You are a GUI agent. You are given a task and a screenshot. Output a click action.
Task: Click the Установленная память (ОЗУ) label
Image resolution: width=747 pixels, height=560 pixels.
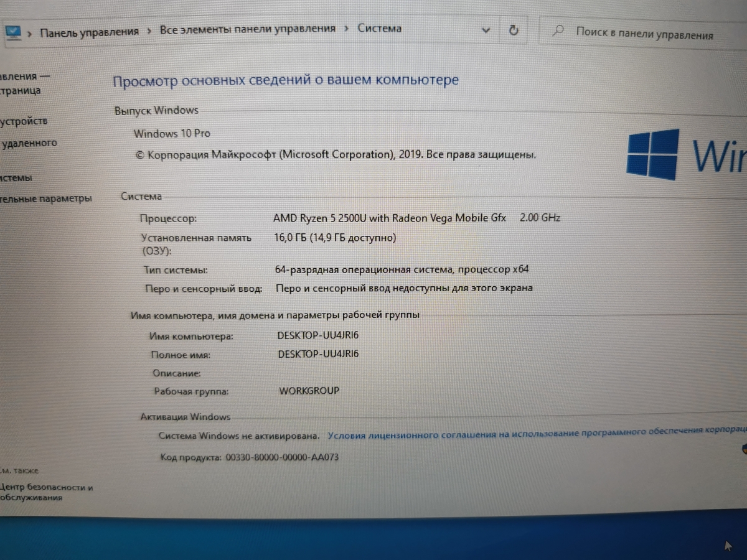point(197,244)
